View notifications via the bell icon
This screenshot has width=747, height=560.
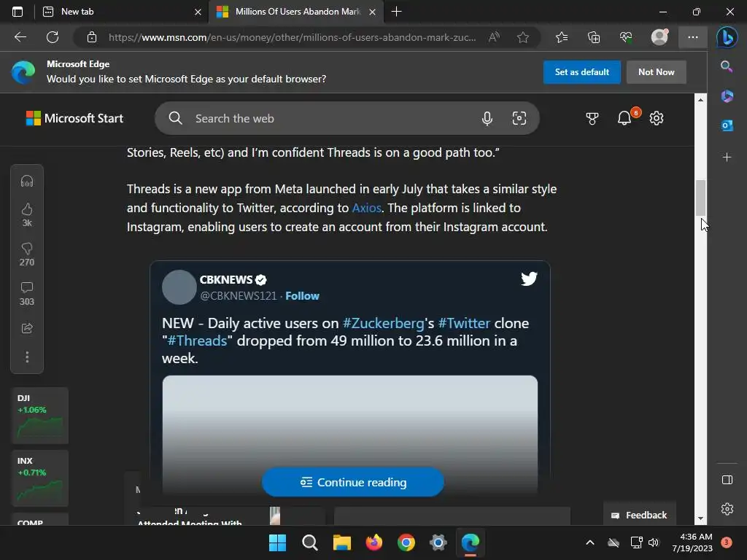tap(624, 118)
